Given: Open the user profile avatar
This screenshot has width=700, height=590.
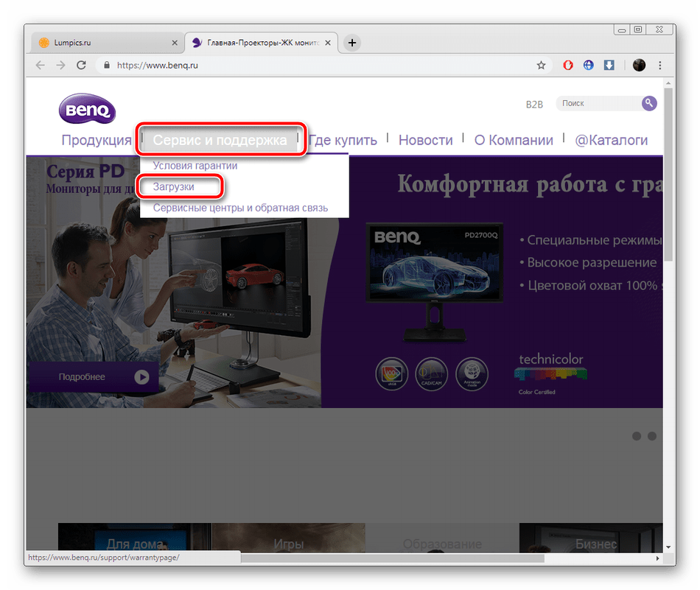Looking at the screenshot, I should pyautogui.click(x=639, y=65).
